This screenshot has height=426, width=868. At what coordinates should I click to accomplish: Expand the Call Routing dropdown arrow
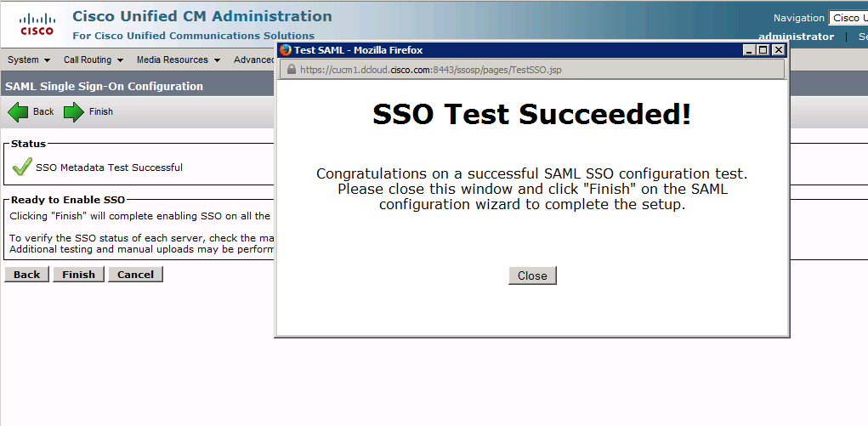click(120, 60)
